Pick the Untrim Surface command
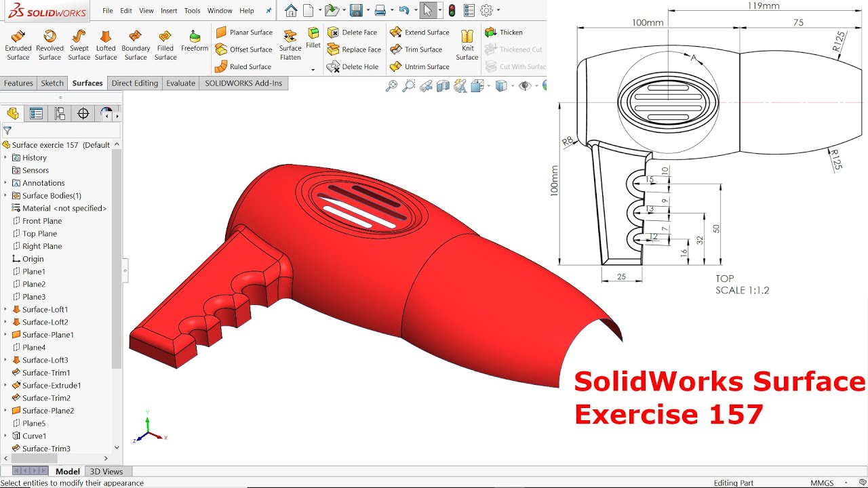The height and width of the screenshot is (488, 868). 420,66
